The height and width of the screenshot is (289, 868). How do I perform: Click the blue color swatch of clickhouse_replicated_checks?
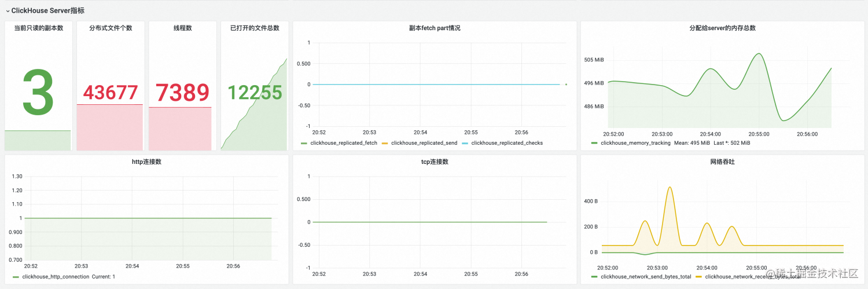pos(465,143)
